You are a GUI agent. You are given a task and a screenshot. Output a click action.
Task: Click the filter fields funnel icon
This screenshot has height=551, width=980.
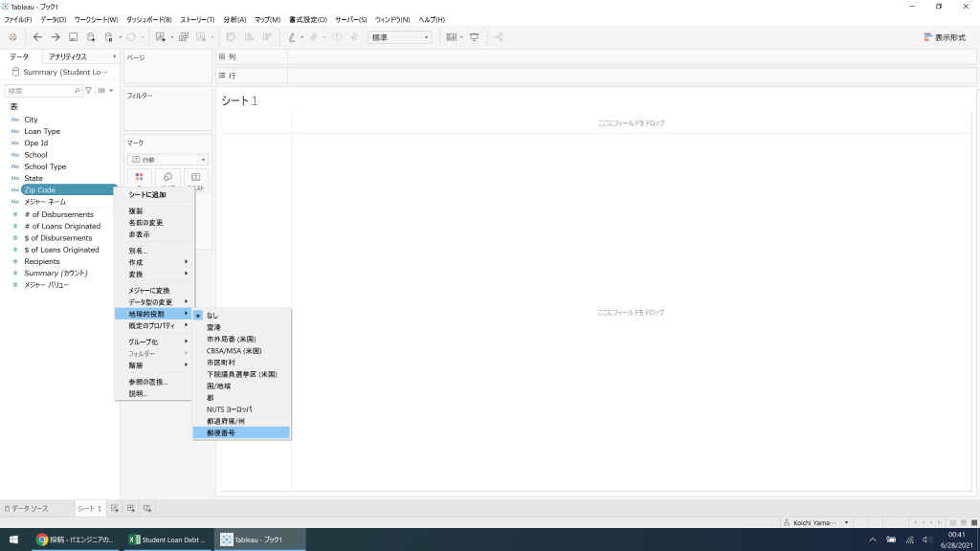pyautogui.click(x=89, y=91)
